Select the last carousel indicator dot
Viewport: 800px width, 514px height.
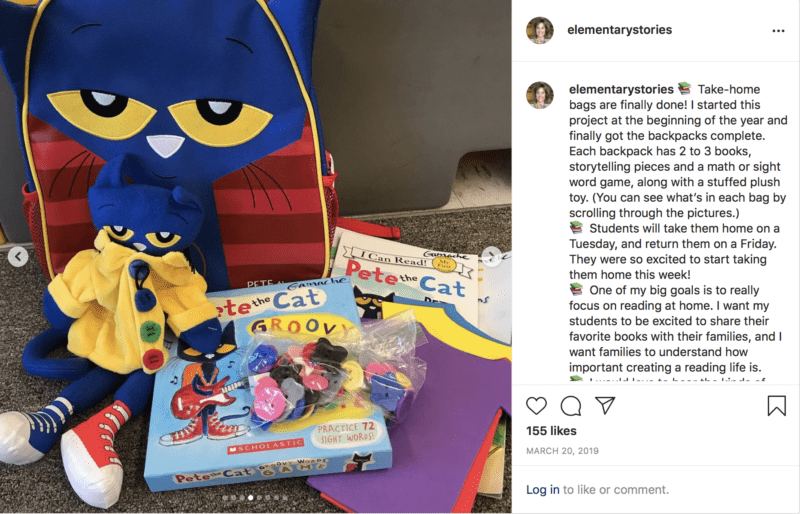pyautogui.click(x=285, y=498)
